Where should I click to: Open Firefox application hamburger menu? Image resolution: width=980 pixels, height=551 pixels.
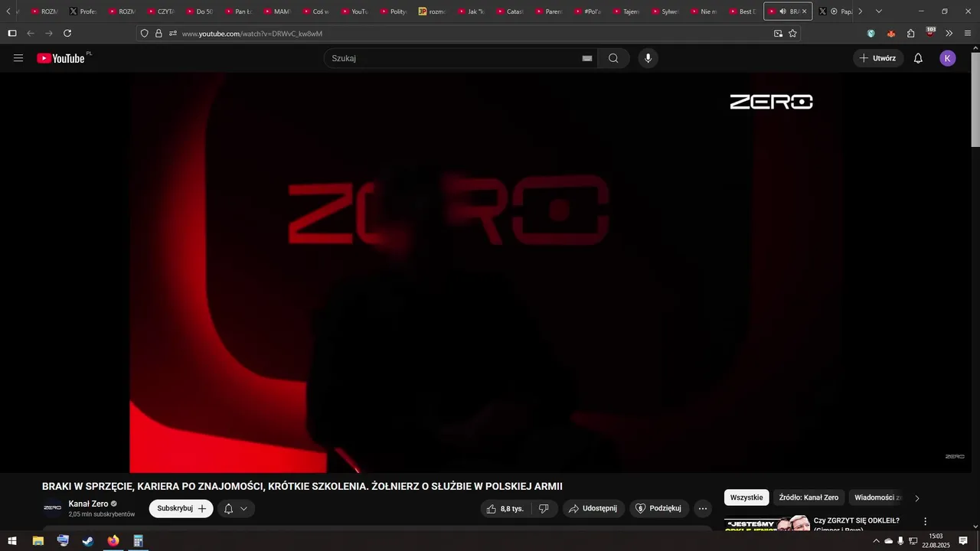[x=968, y=34]
